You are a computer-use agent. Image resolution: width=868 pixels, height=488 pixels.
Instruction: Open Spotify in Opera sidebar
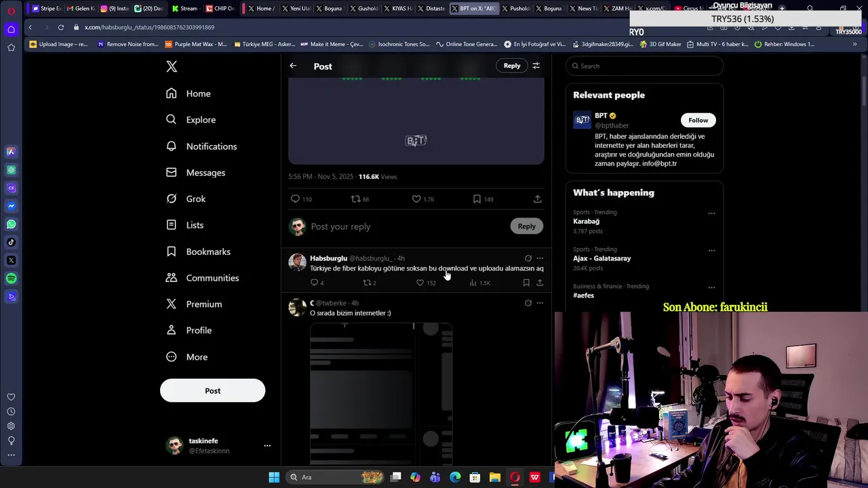(11, 279)
